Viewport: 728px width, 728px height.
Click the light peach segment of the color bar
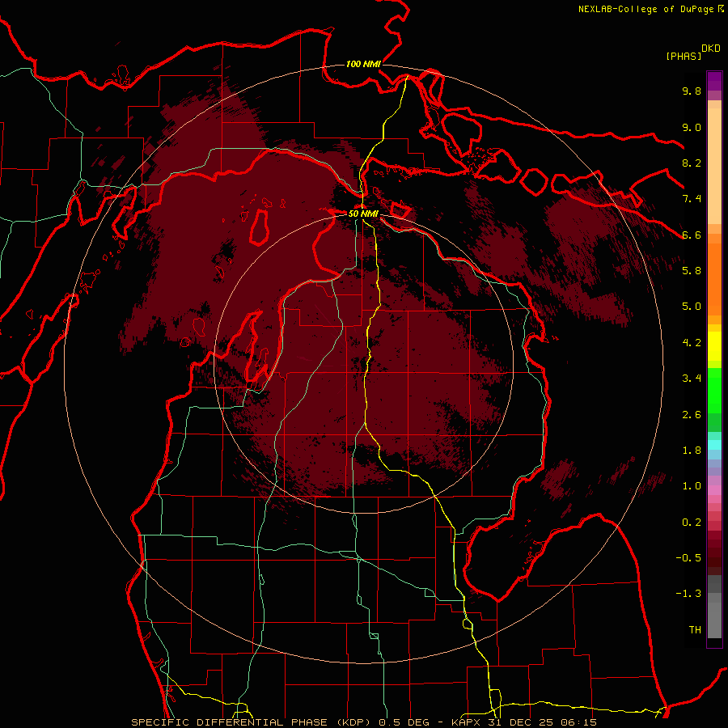[714, 166]
